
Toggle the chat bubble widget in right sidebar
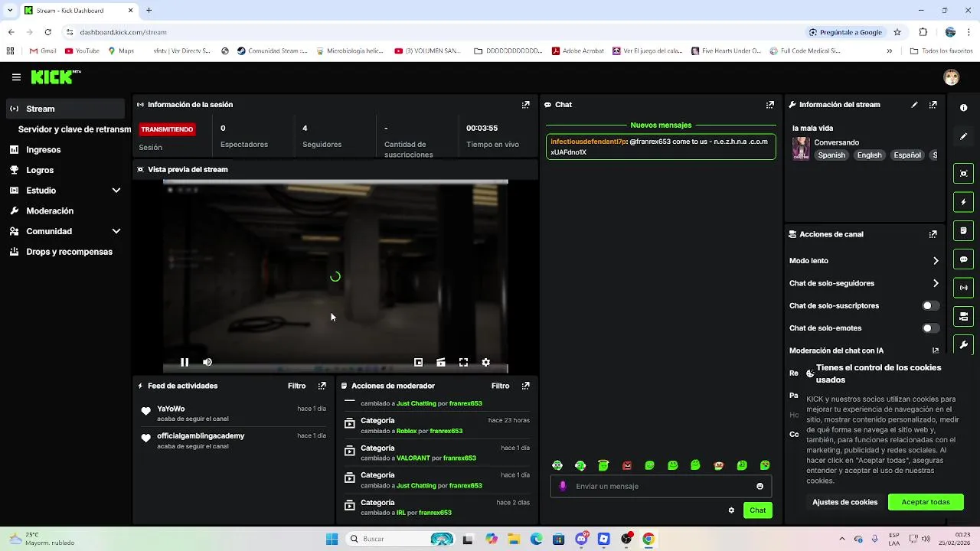click(x=964, y=259)
